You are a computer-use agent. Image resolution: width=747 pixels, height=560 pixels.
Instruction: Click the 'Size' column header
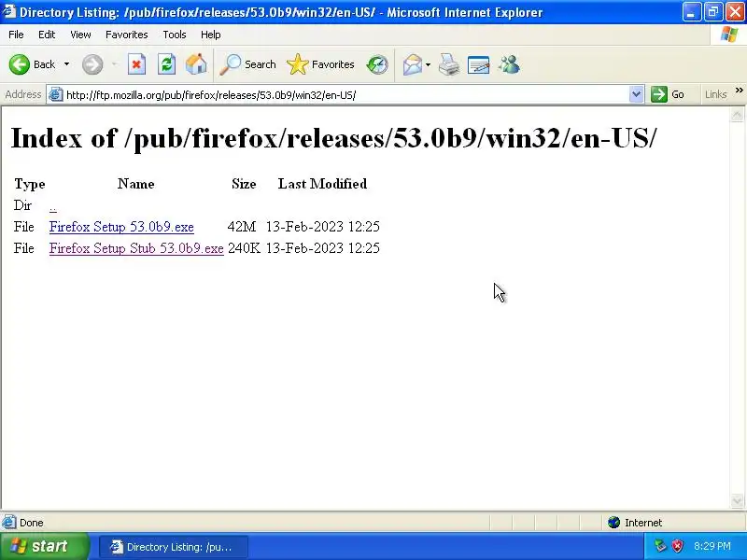[244, 184]
